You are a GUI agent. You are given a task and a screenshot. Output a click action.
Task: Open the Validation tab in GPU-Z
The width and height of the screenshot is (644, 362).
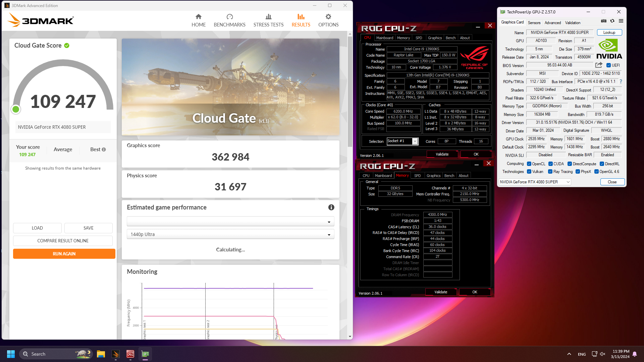[573, 23]
